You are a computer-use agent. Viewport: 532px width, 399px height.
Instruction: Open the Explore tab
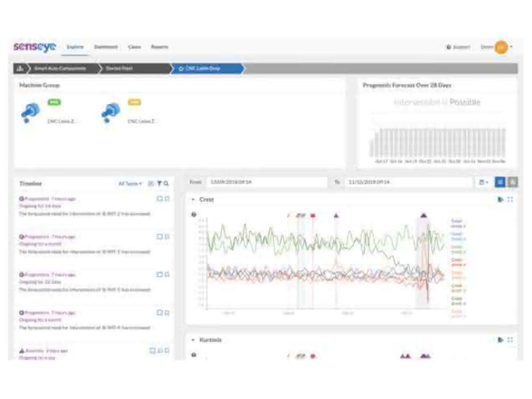75,47
